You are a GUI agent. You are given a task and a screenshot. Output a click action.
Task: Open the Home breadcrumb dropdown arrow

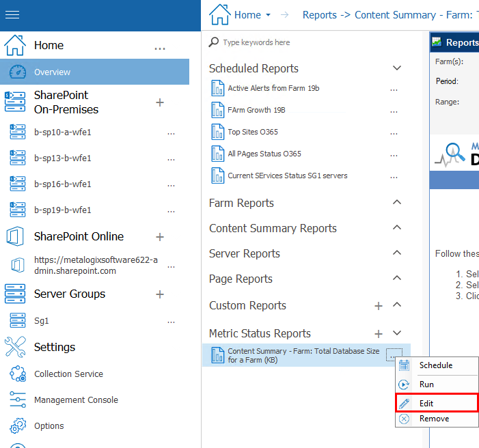click(268, 15)
